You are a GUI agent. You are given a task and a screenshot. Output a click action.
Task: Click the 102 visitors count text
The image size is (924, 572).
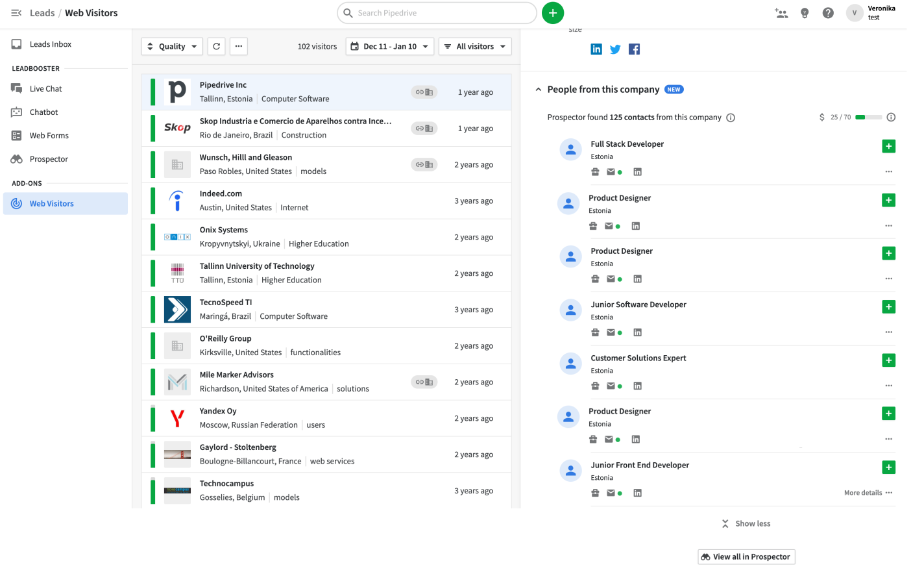pos(317,47)
